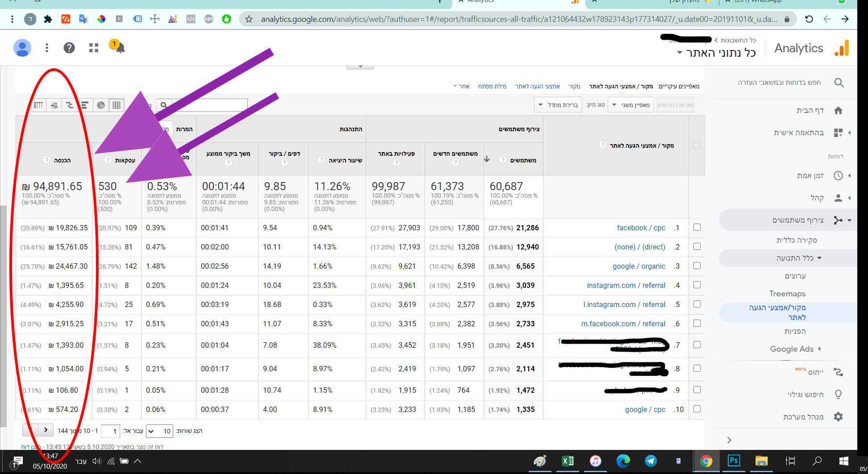
Task: Collapse the sidebar with bottom chevron
Action: [729, 440]
